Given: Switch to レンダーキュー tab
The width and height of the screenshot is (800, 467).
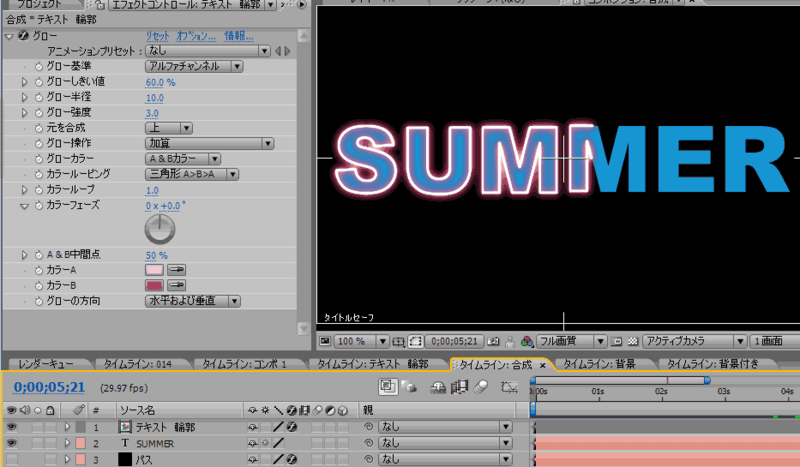Looking at the screenshot, I should 45,364.
